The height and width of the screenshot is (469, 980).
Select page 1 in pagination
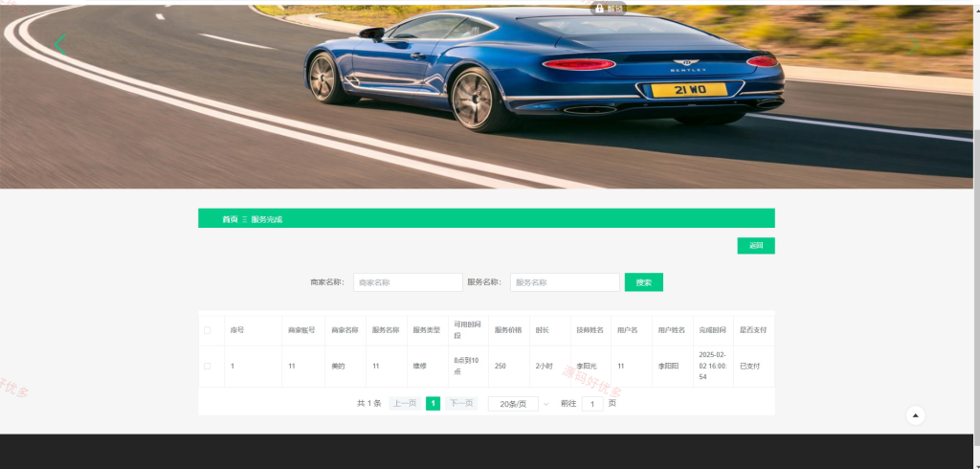(433, 403)
